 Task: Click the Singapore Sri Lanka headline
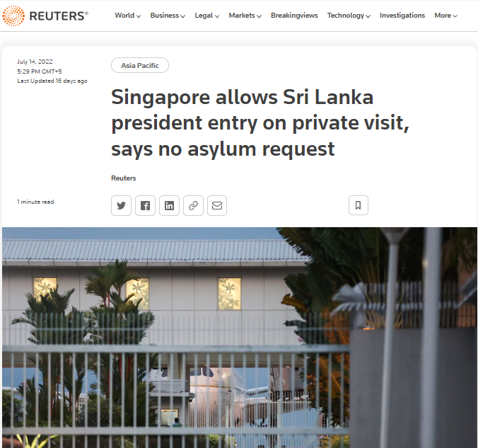click(x=260, y=123)
